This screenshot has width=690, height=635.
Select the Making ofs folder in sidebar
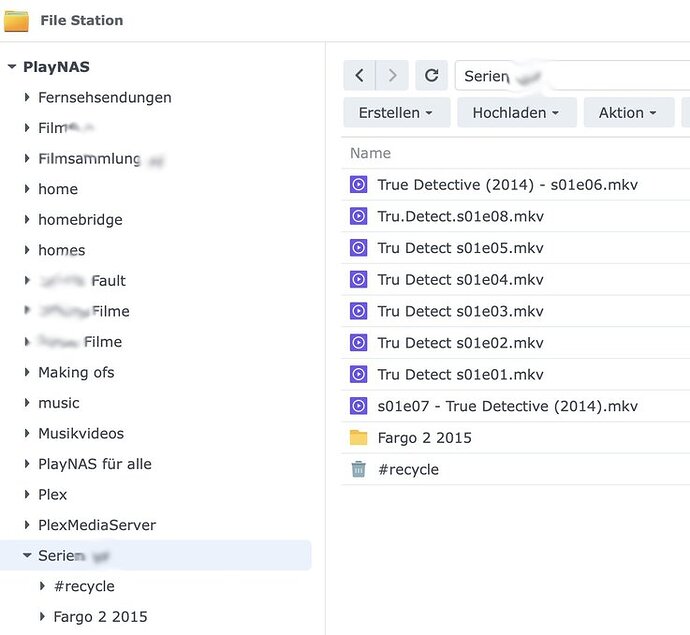(76, 372)
